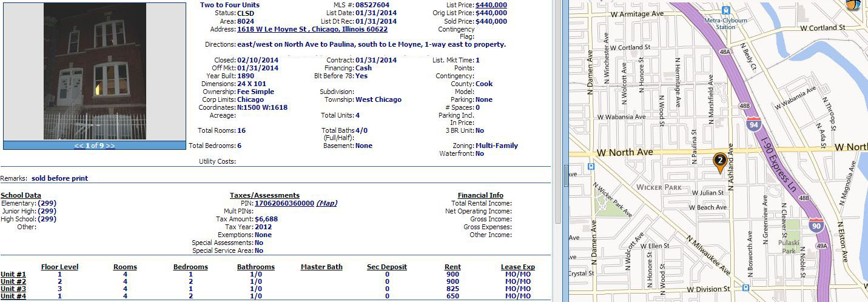Click the Wicker Park label on map
This screenshot has width=868, height=302.
click(659, 187)
